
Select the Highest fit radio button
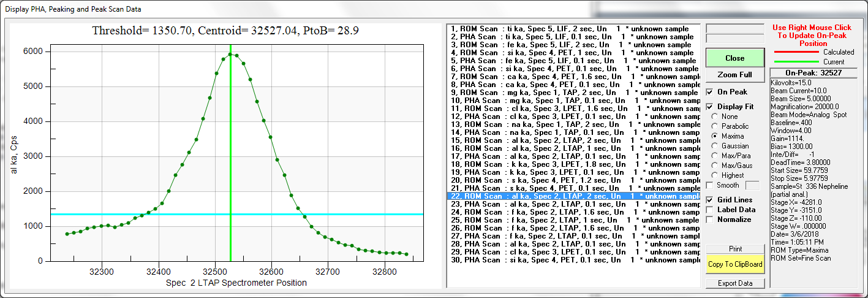(x=714, y=175)
